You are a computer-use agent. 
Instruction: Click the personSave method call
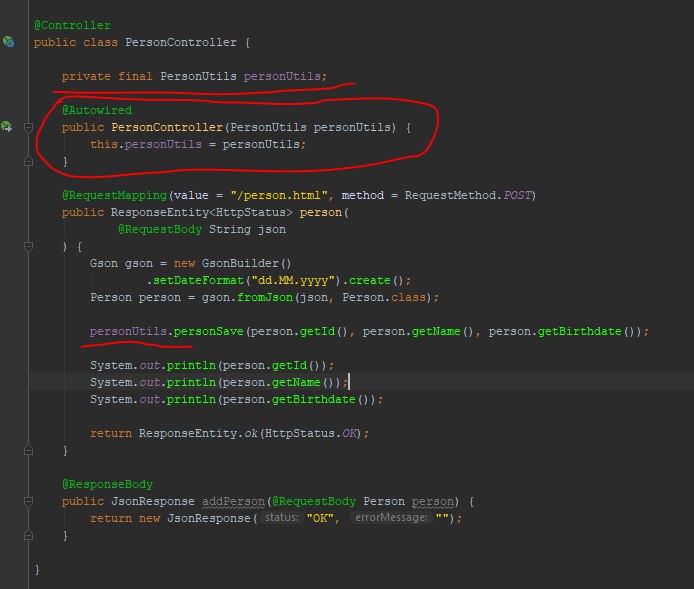(208, 331)
